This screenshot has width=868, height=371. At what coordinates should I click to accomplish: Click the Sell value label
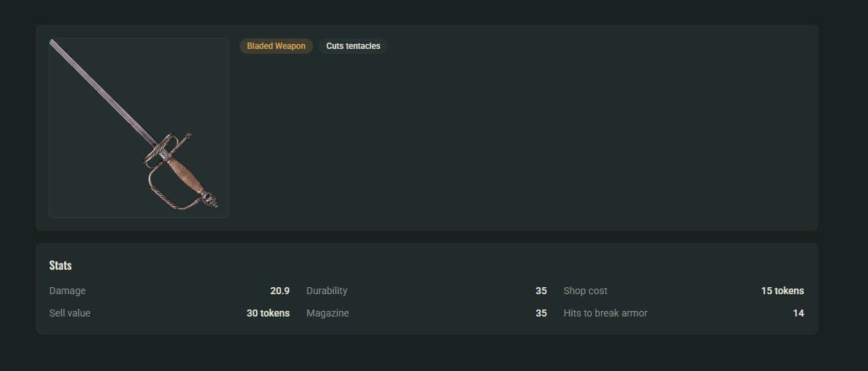pos(70,313)
